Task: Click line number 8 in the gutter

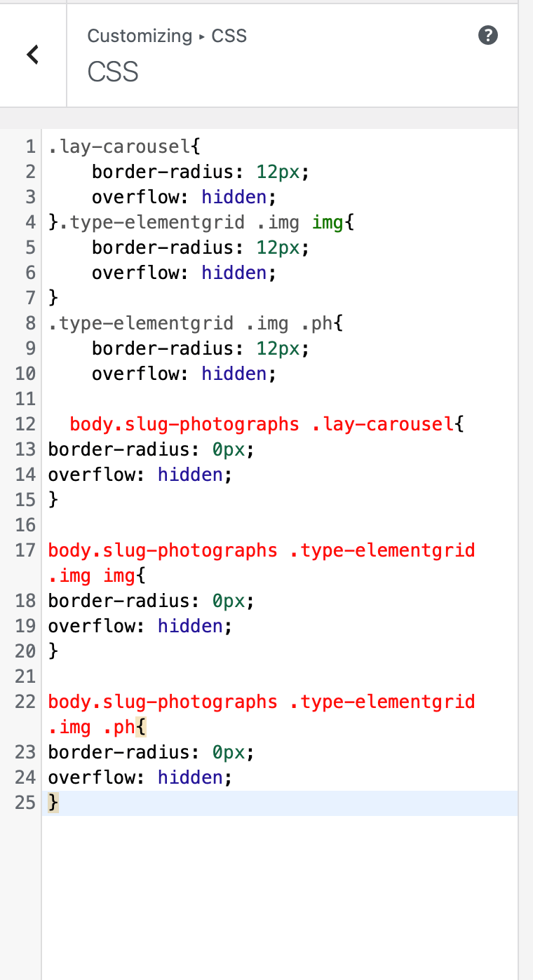Action: (29, 323)
